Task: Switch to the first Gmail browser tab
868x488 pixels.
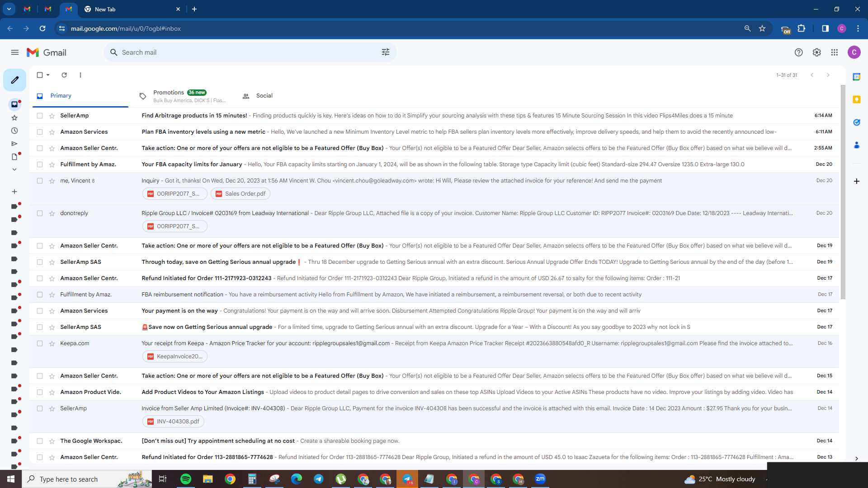Action: coord(27,9)
